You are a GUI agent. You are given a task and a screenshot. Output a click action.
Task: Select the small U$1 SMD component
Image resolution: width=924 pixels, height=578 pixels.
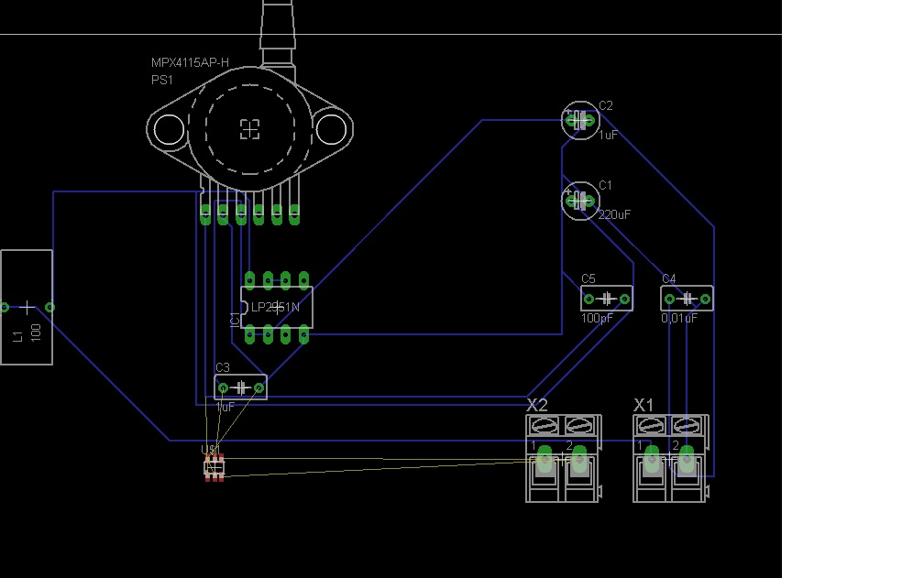(214, 468)
